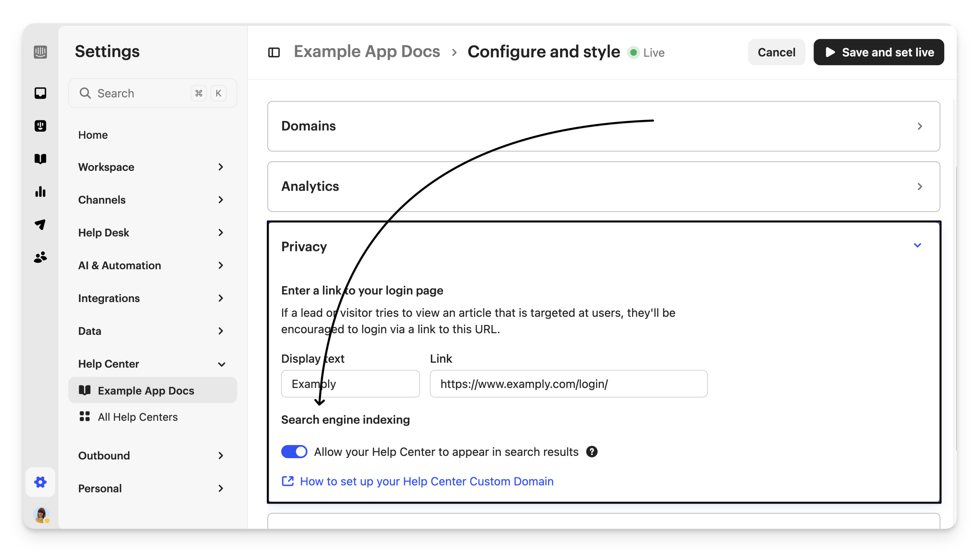
Task: Select All Help Centers in sidebar
Action: tap(138, 417)
